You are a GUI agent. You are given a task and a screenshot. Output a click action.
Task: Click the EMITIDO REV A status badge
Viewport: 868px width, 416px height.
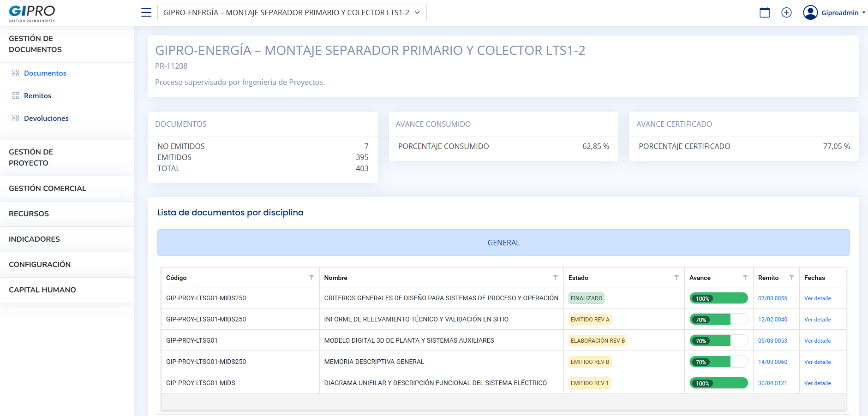tap(590, 319)
